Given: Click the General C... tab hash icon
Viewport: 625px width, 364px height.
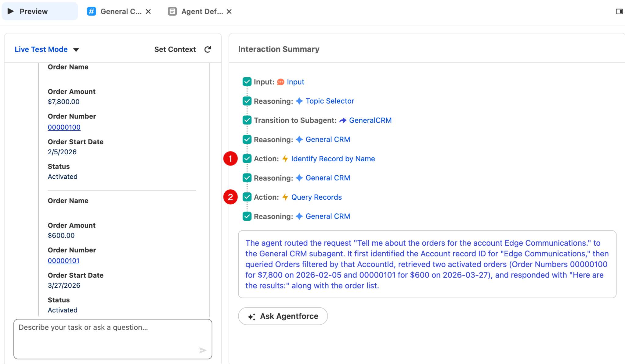Looking at the screenshot, I should coord(91,11).
